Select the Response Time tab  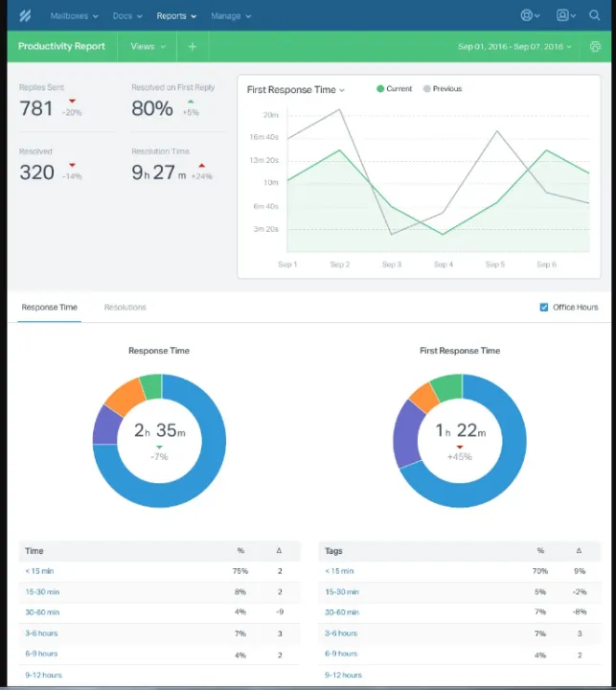[x=49, y=307]
